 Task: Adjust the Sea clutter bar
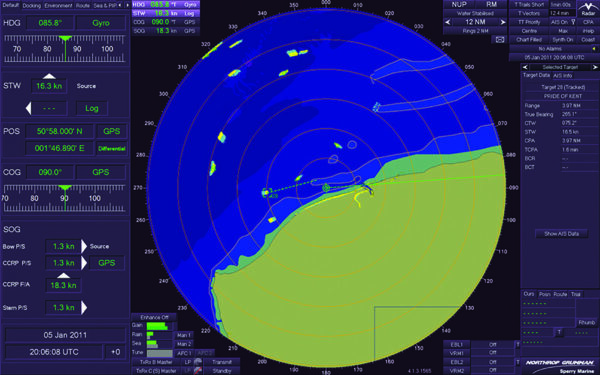point(160,344)
